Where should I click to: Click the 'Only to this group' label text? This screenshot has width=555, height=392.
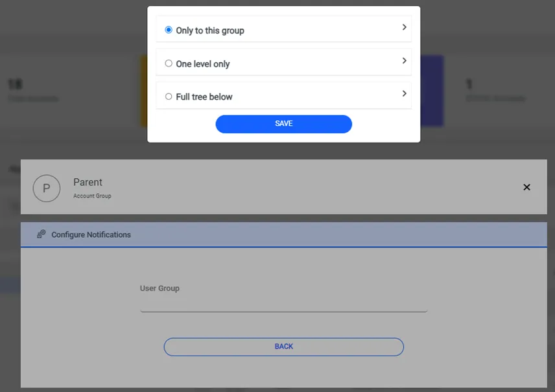(x=210, y=30)
